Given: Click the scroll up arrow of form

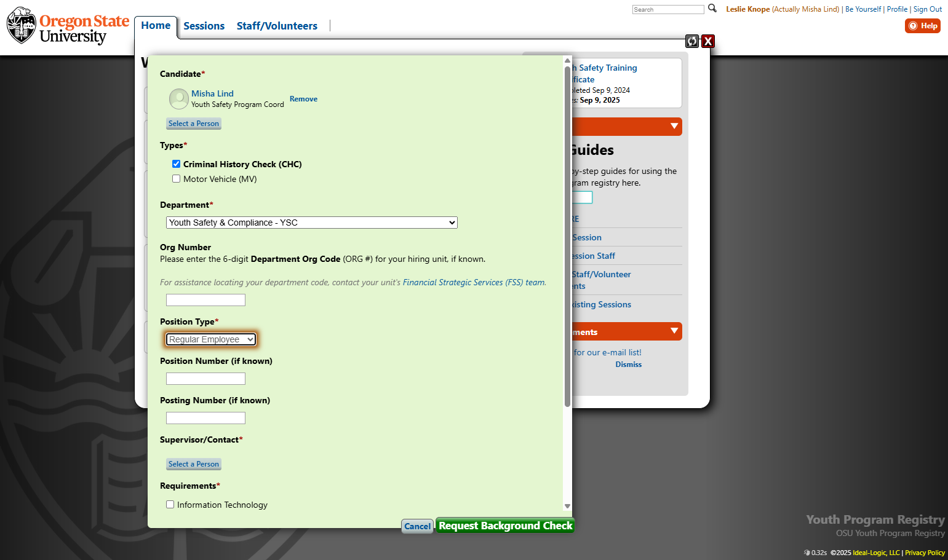Looking at the screenshot, I should pyautogui.click(x=567, y=60).
